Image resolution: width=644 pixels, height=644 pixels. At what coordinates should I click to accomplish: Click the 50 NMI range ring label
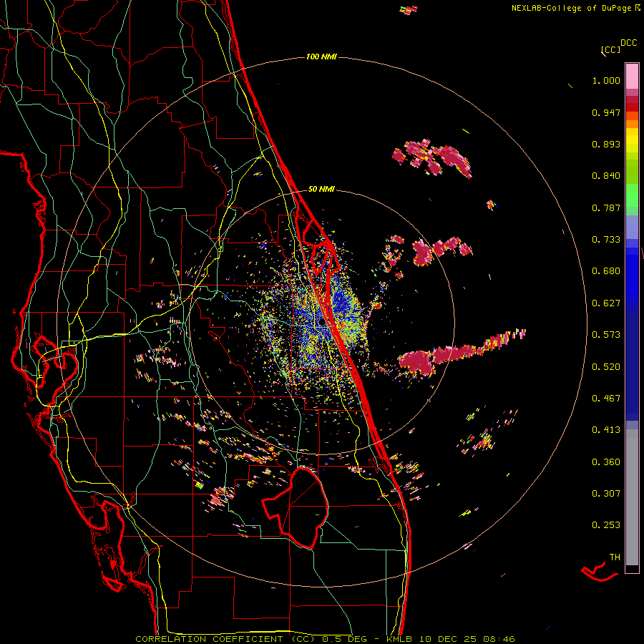[321, 189]
